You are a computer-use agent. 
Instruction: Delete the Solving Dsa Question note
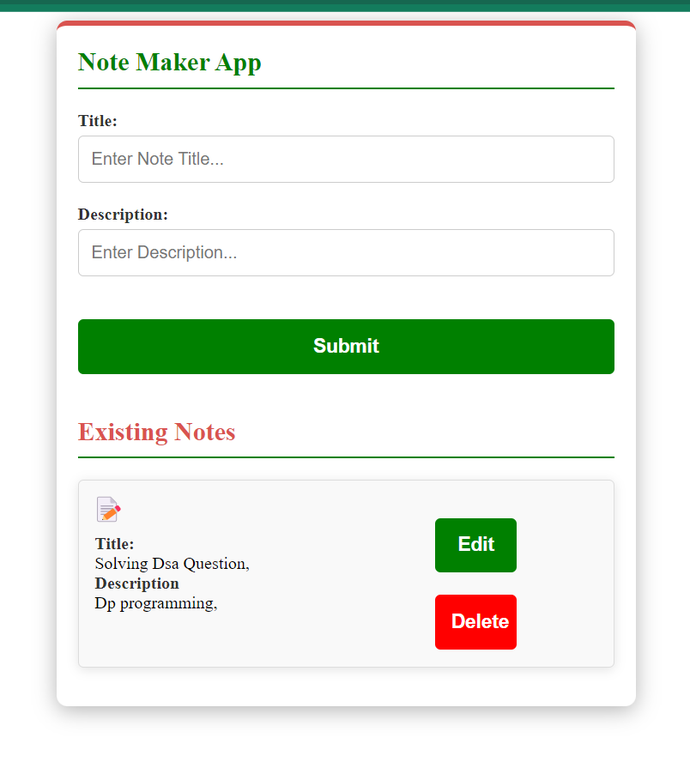[476, 622]
